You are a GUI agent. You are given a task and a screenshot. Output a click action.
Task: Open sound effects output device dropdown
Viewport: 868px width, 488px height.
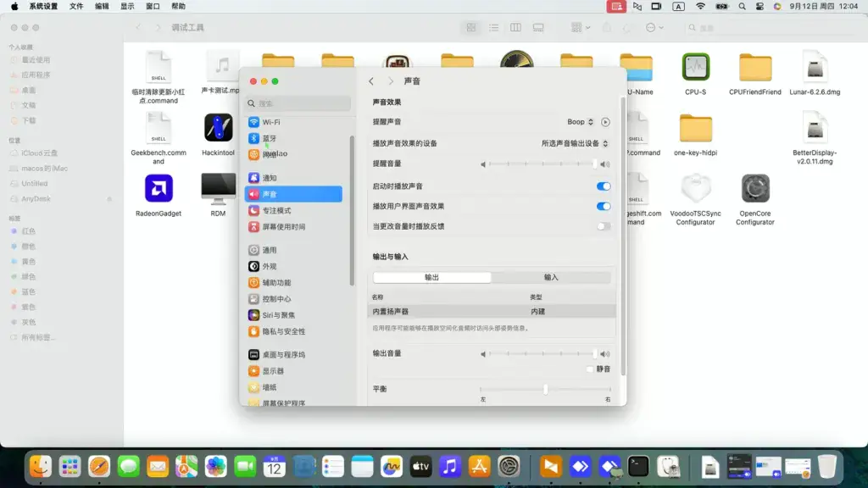pyautogui.click(x=575, y=143)
